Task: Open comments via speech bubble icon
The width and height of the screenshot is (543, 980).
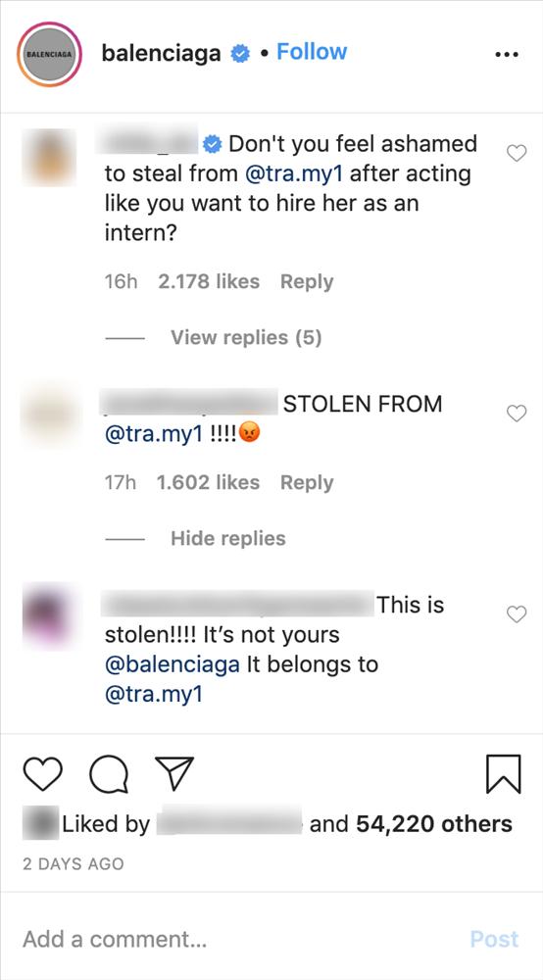Action: (109, 775)
